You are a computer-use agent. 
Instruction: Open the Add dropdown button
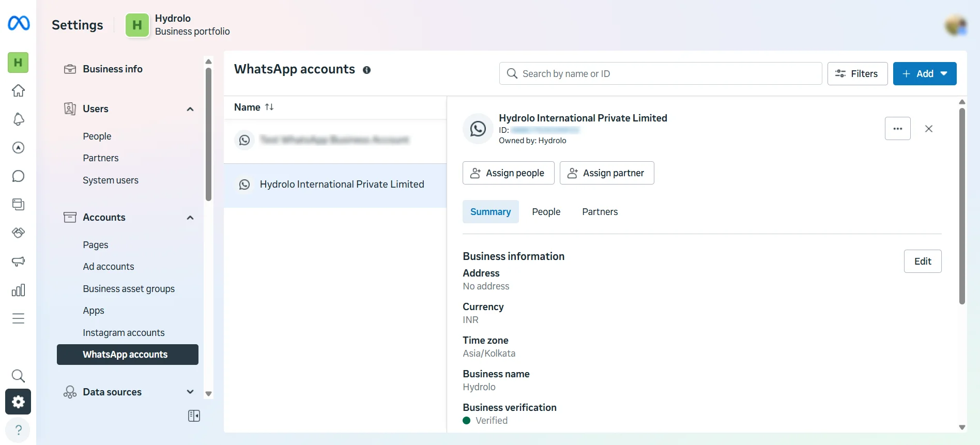click(924, 74)
